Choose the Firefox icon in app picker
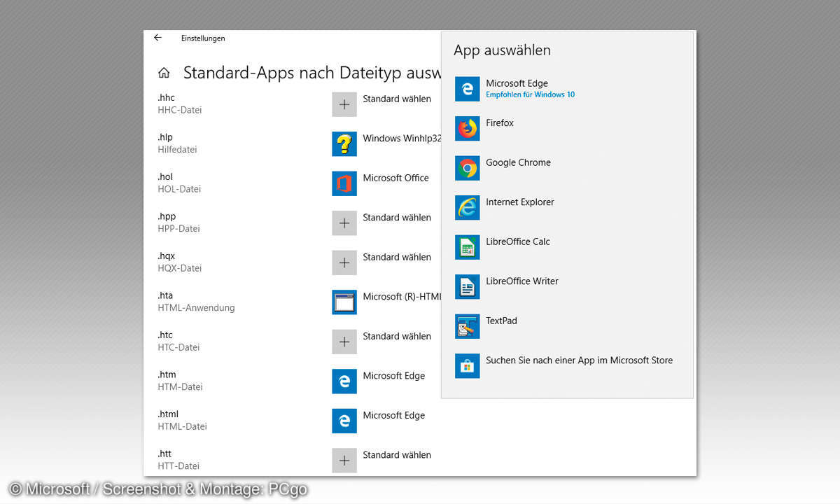This screenshot has width=840, height=504. coord(468,129)
